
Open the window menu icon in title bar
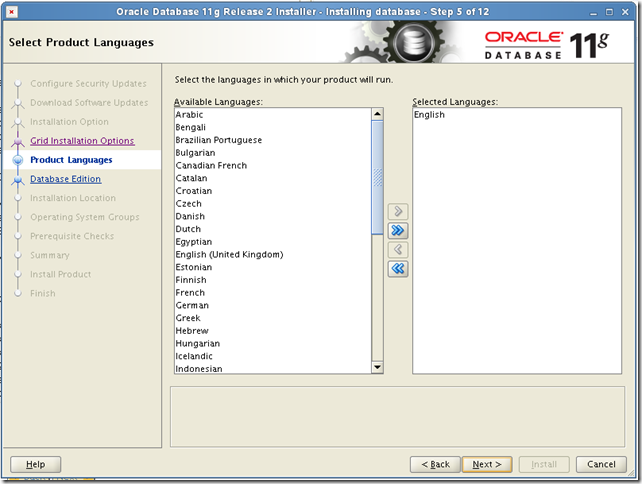coord(11,12)
